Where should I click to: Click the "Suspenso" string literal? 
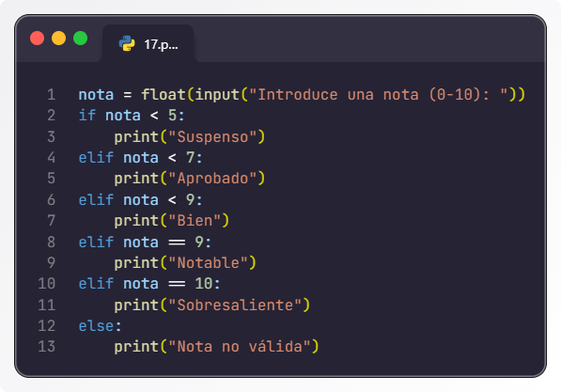tap(212, 137)
